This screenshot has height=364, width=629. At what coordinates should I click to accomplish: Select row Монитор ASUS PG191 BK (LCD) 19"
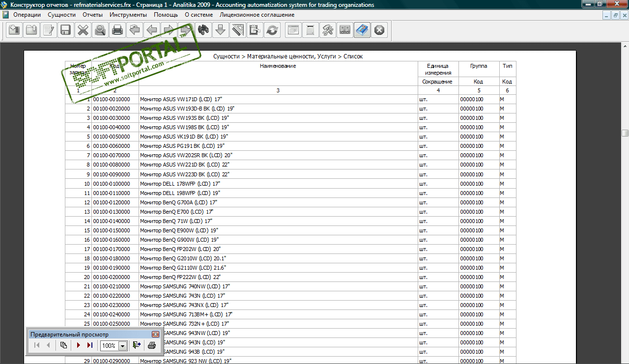[x=291, y=146]
